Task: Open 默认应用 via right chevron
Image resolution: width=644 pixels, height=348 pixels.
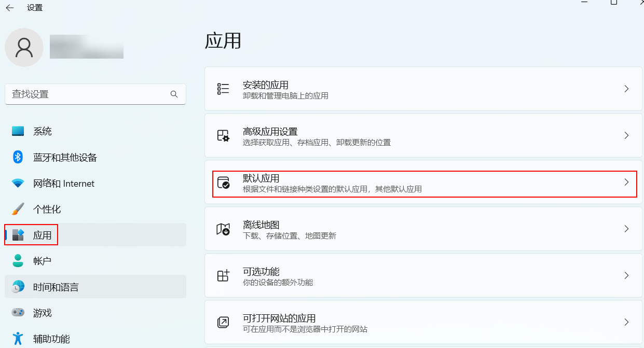Action: (626, 182)
